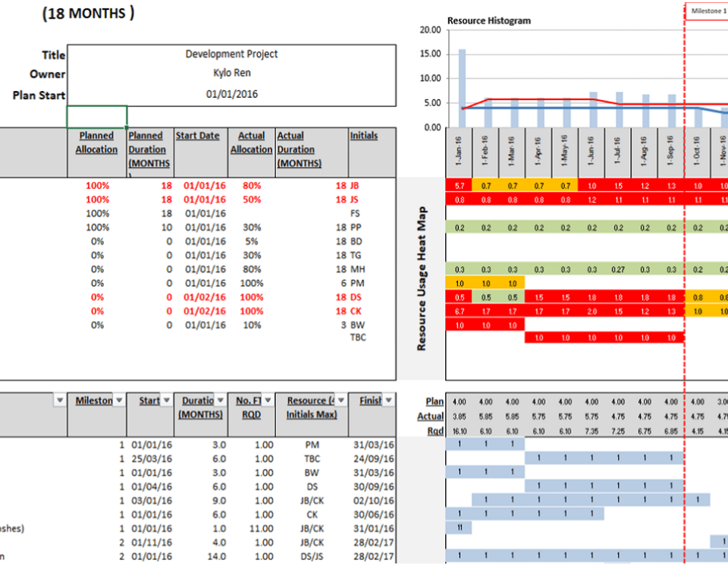Image resolution: width=728 pixels, height=569 pixels.
Task: Click the Resource Histogram chart title
Action: [x=489, y=21]
